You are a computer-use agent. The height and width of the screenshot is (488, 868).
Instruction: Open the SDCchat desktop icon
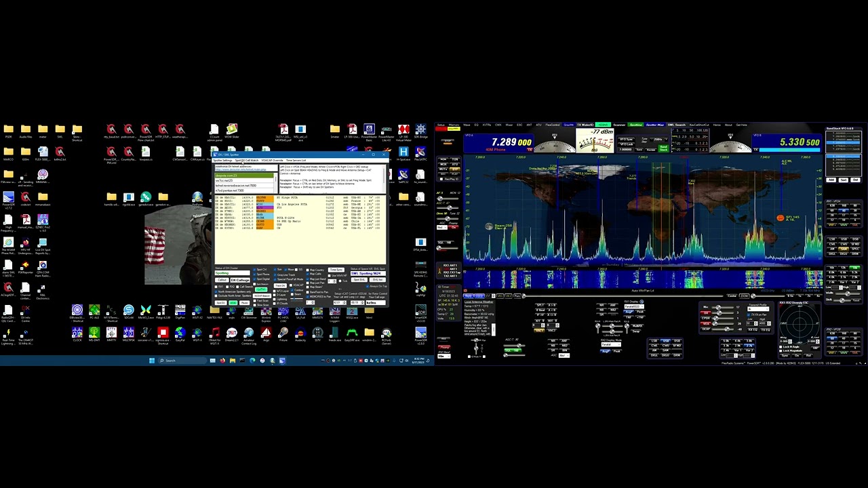129,313
